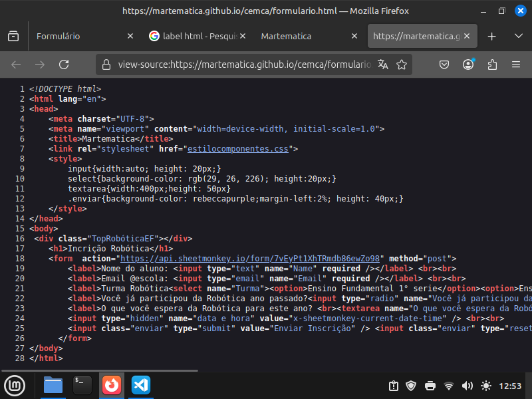This screenshot has width=532, height=399.
Task: Close the label html search tab
Action: tap(243, 36)
